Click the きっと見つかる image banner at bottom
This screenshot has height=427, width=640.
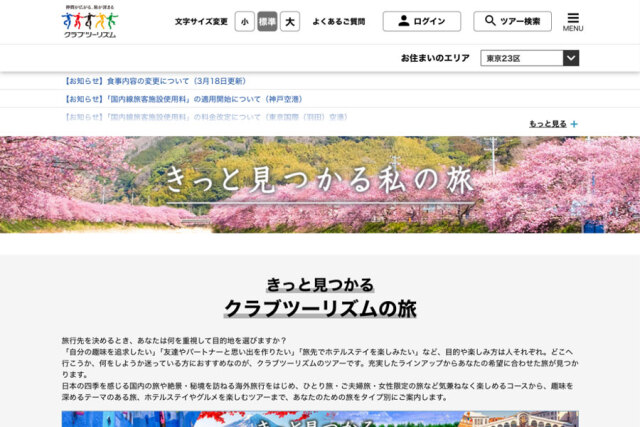point(320,418)
